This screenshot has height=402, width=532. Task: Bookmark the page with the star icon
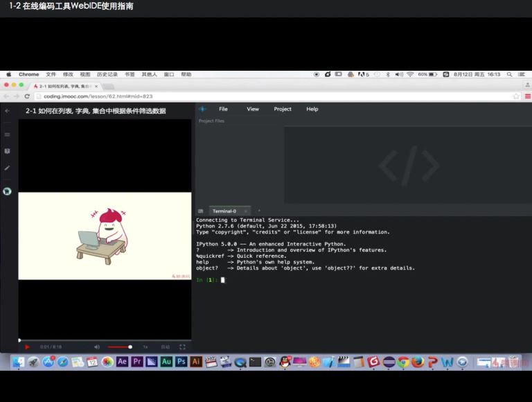[x=515, y=96]
